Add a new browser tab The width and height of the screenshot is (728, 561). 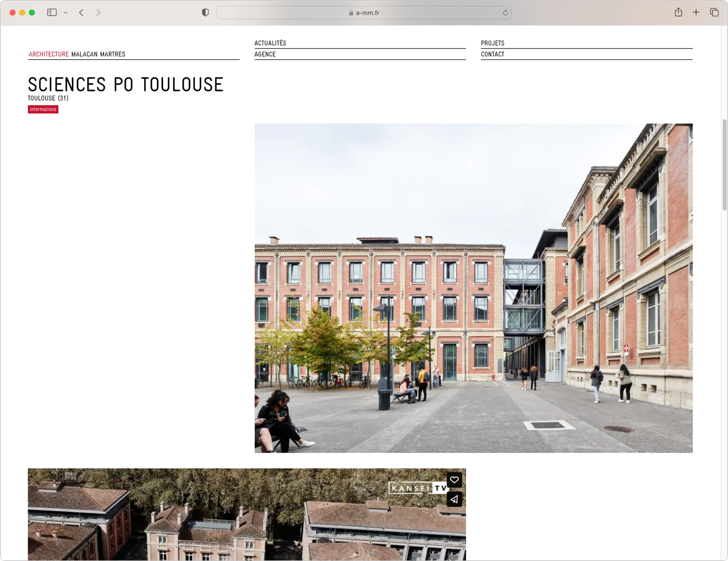click(696, 13)
